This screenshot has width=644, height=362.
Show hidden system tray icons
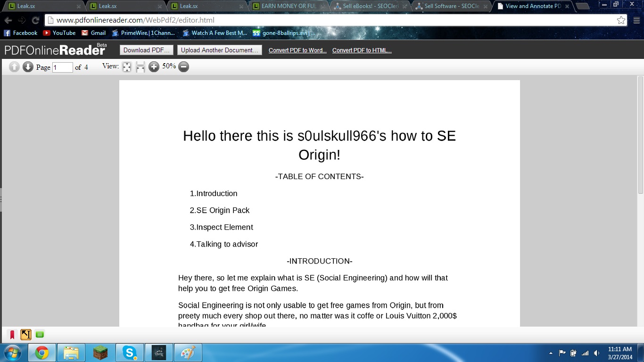click(x=551, y=353)
